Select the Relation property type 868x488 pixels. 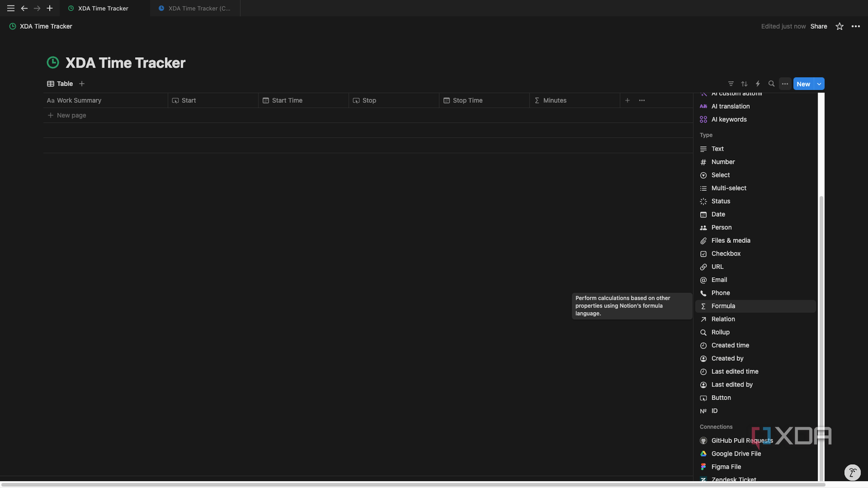point(755,319)
